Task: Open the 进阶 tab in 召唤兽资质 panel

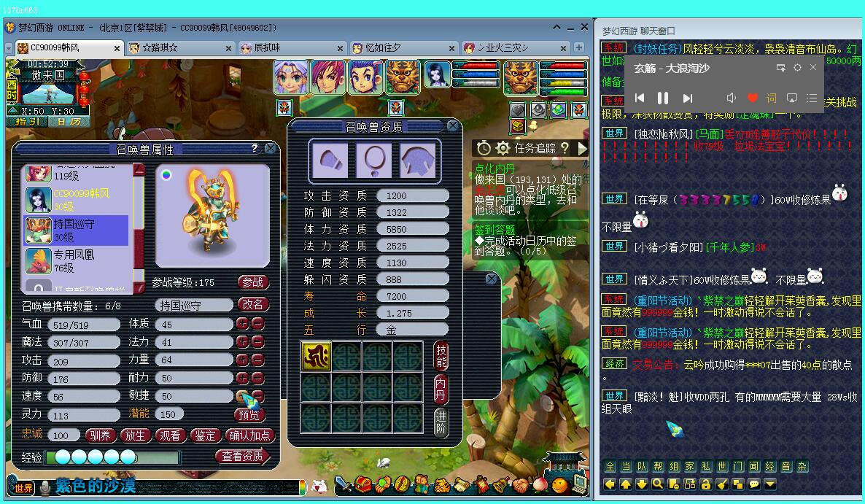Action: pyautogui.click(x=441, y=422)
